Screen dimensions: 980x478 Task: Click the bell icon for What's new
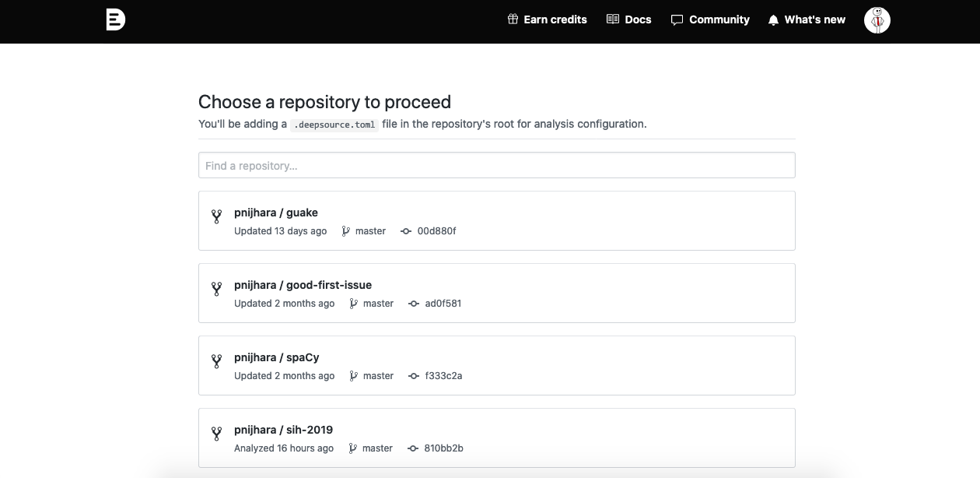point(772,19)
